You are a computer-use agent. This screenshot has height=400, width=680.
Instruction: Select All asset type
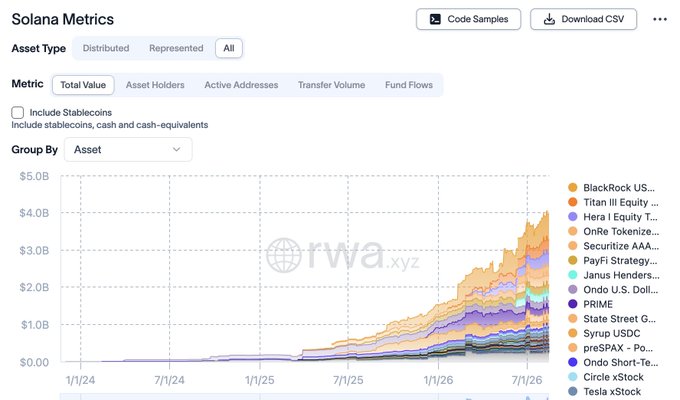pos(229,48)
